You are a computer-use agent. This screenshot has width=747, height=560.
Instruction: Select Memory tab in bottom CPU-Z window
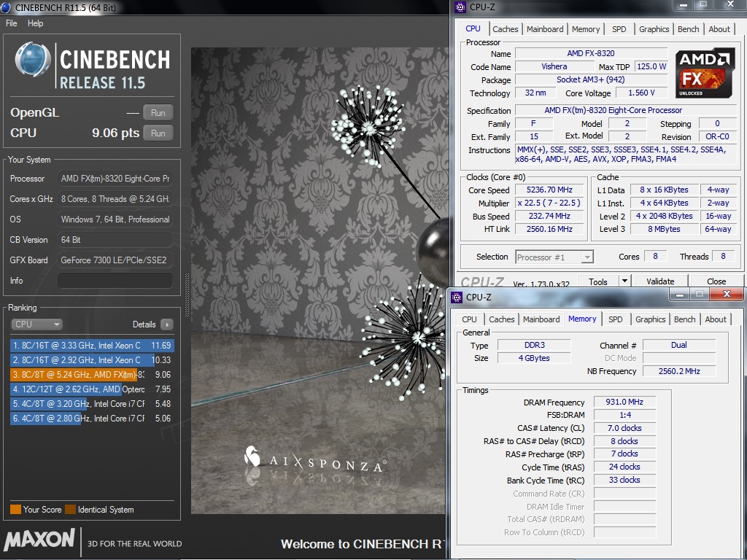(582, 319)
